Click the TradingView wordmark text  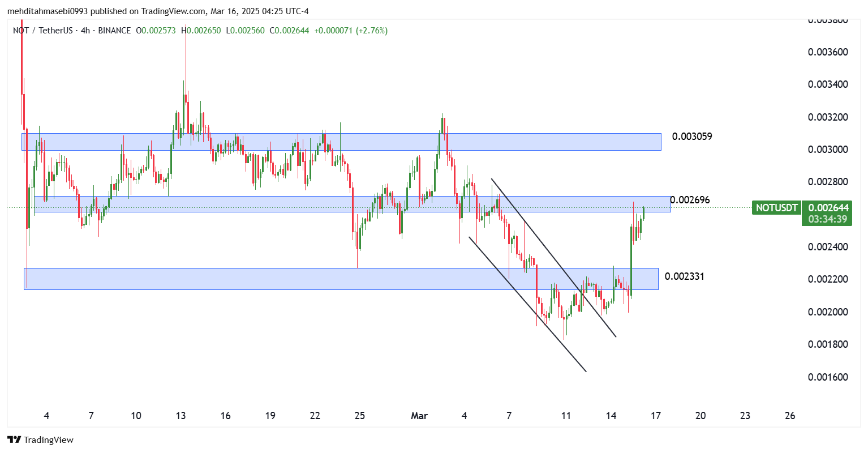[x=49, y=440]
